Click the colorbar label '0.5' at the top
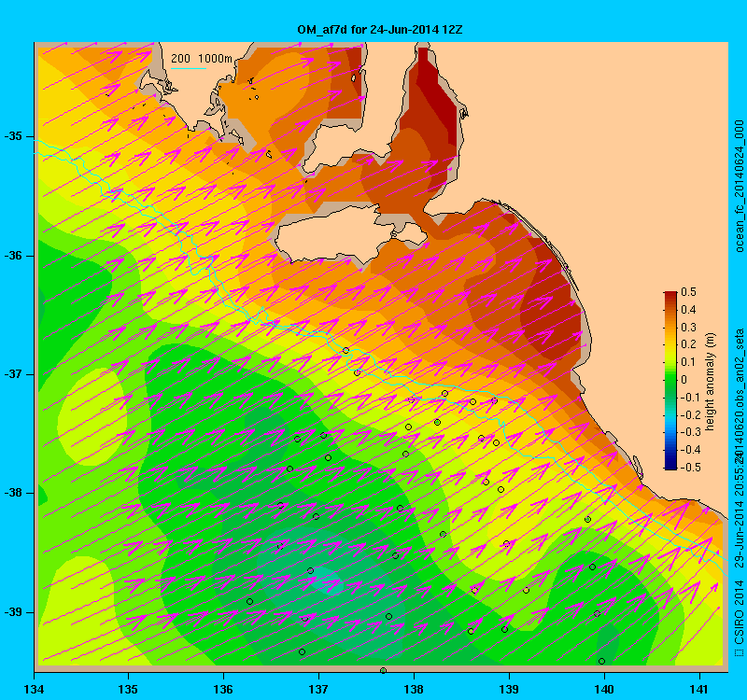 click(x=689, y=292)
